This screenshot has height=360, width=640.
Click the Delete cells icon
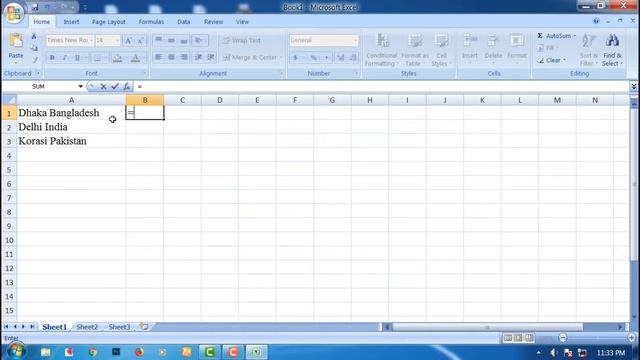pos(493,41)
